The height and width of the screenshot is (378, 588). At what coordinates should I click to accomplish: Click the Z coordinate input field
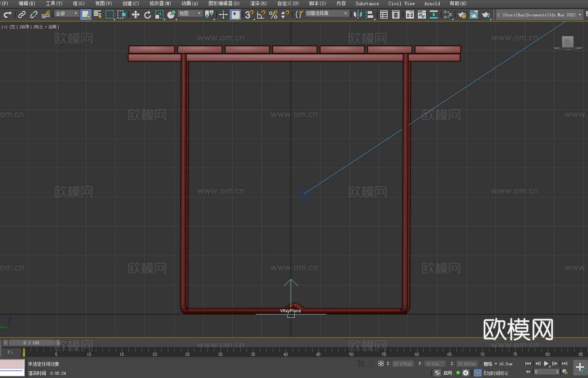click(x=466, y=364)
